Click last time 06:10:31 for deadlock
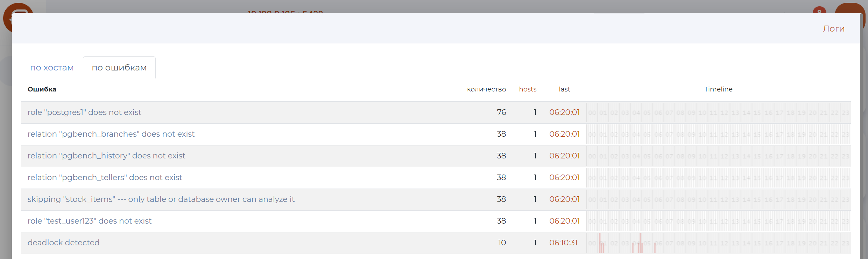868x259 pixels. 563,243
